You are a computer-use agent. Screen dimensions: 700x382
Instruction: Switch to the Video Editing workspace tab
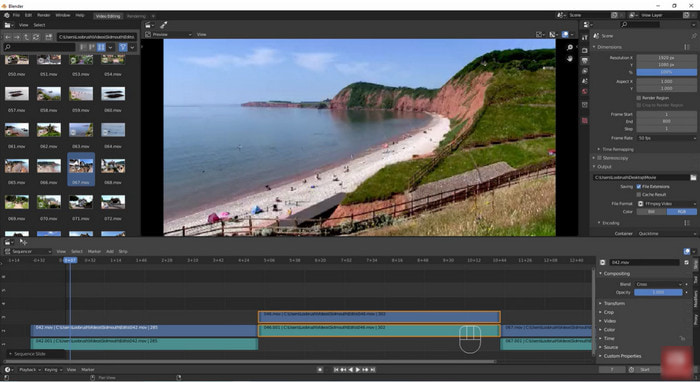tap(108, 16)
